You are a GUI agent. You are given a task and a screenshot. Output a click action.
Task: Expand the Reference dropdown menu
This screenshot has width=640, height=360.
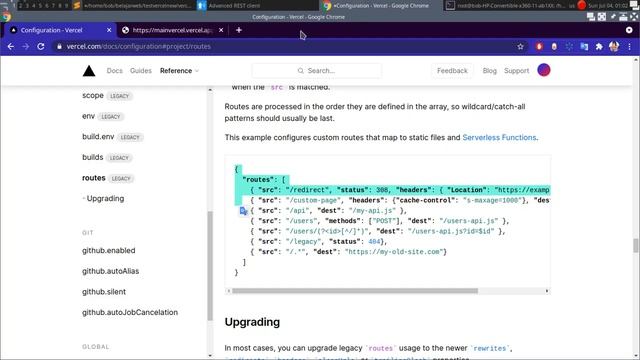point(180,71)
